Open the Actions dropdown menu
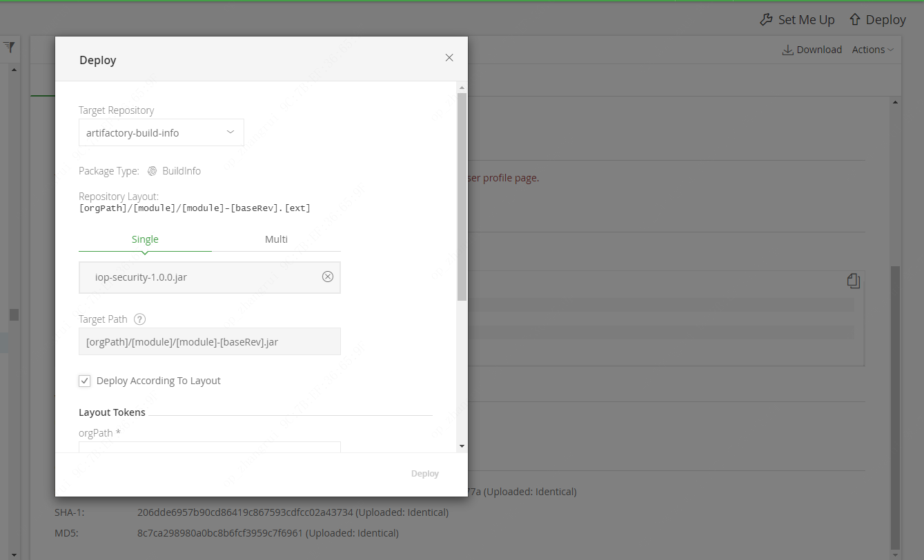Image resolution: width=924 pixels, height=560 pixels. [x=873, y=50]
